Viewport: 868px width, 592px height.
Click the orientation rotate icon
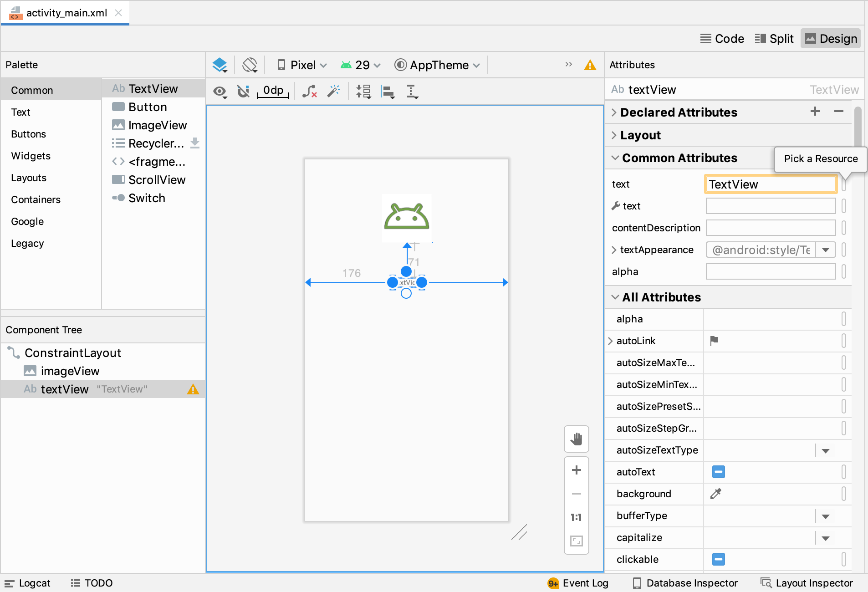[x=250, y=65]
